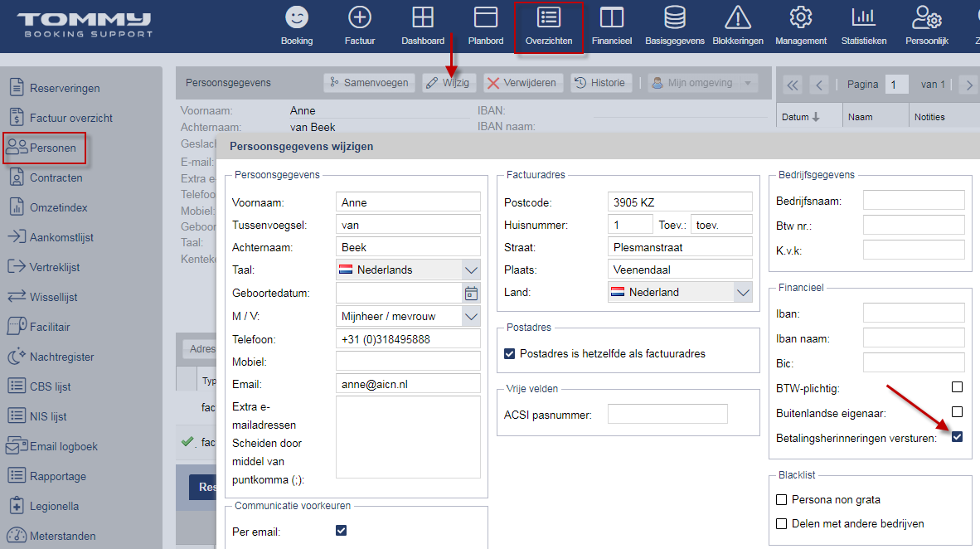Click the Wijzig edit button
The height and width of the screenshot is (549, 980).
coord(449,83)
